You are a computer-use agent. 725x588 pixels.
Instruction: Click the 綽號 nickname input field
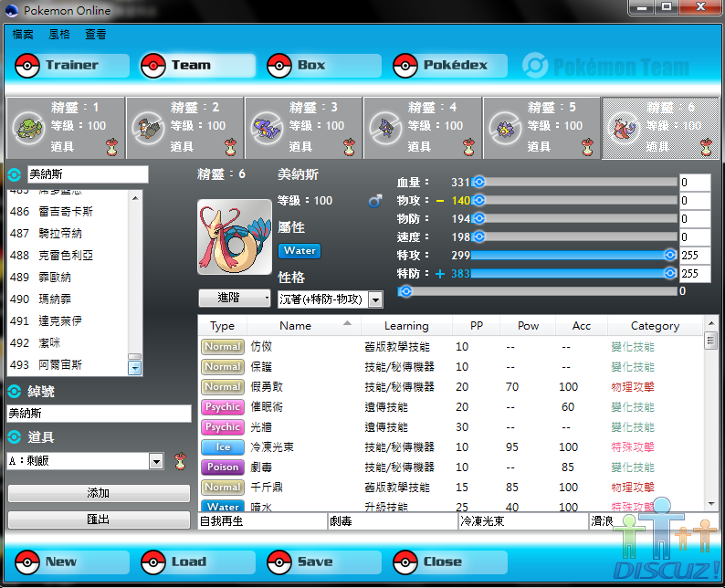[99, 414]
